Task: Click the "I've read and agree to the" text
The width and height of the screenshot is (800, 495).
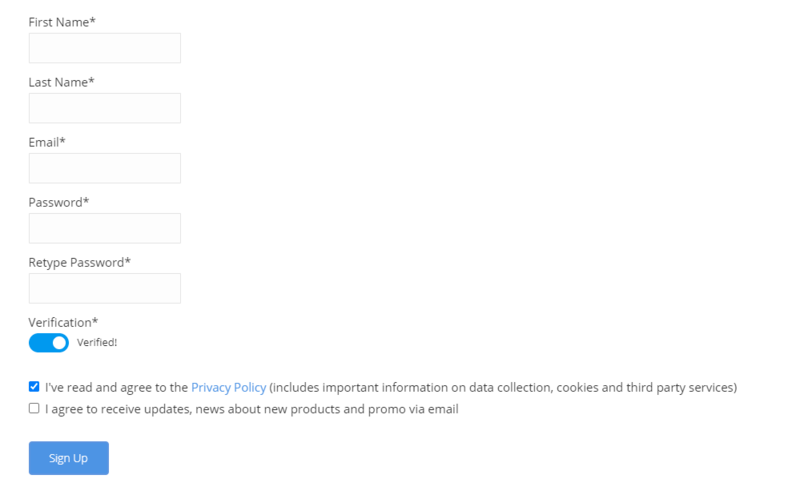Action: pos(116,387)
